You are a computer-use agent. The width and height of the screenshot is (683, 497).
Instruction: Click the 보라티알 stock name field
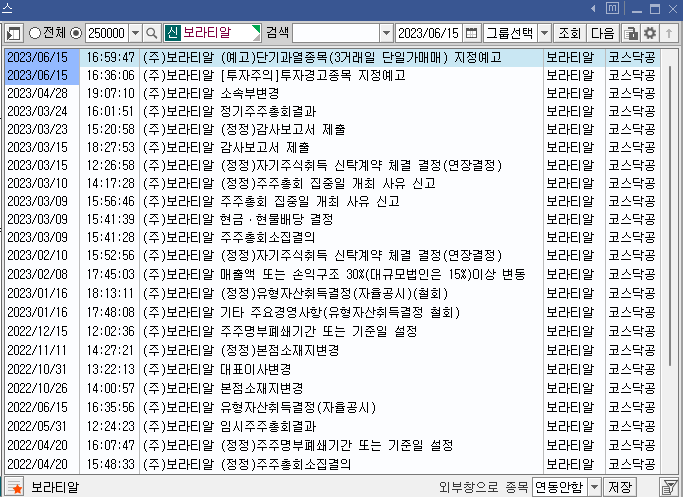coord(213,33)
